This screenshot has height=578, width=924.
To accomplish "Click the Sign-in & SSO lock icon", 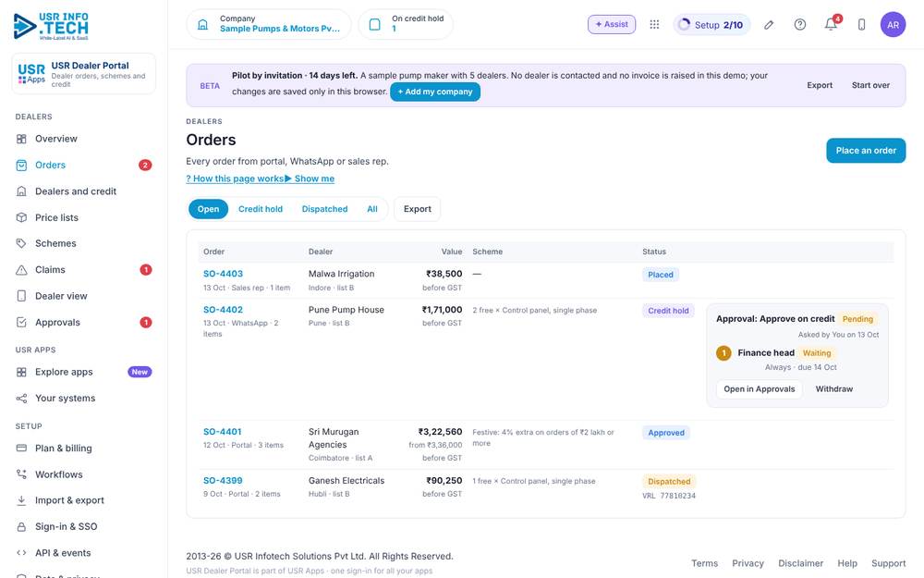I will point(21,527).
